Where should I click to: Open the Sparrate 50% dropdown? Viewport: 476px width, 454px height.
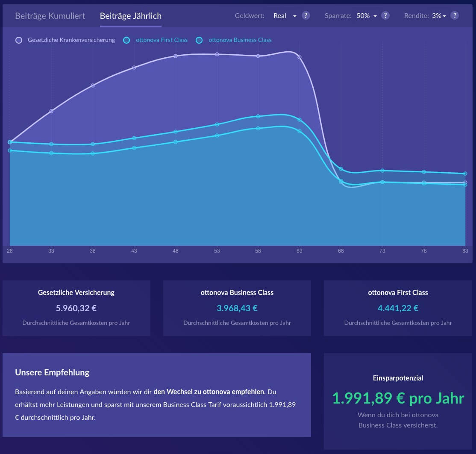[367, 16]
